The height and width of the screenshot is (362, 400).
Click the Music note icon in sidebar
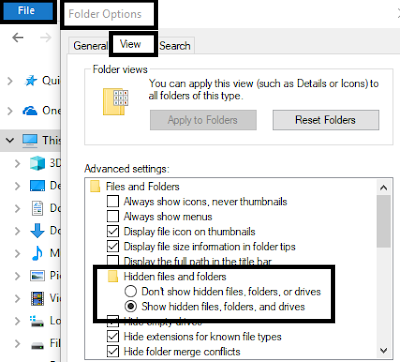(37, 253)
